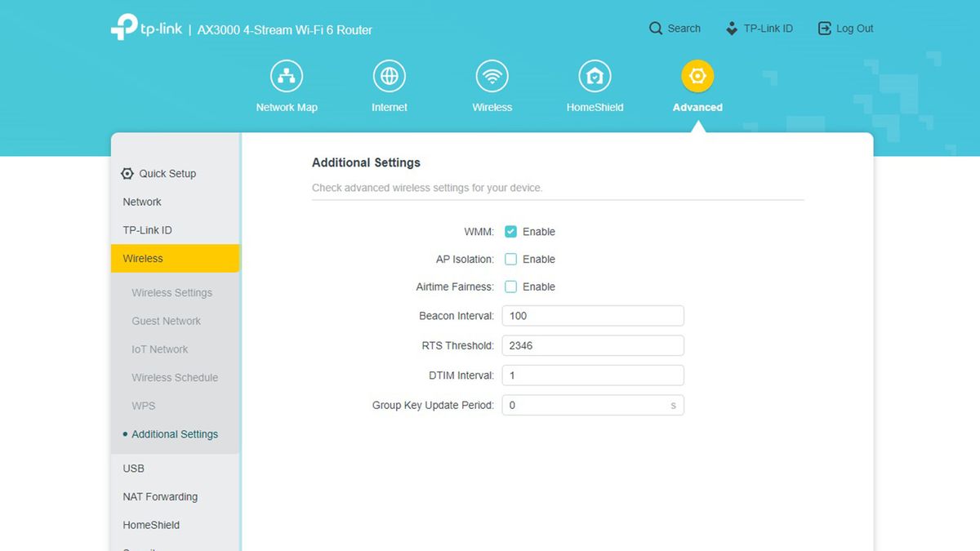
Task: Click the AX3000 4-Stream Wi-Fi 6 Router title
Action: [285, 30]
